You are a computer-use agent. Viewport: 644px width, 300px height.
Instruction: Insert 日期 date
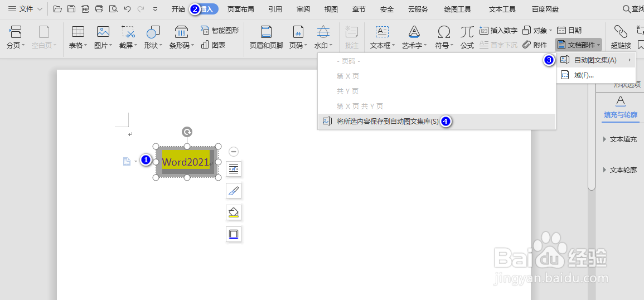pyautogui.click(x=569, y=31)
